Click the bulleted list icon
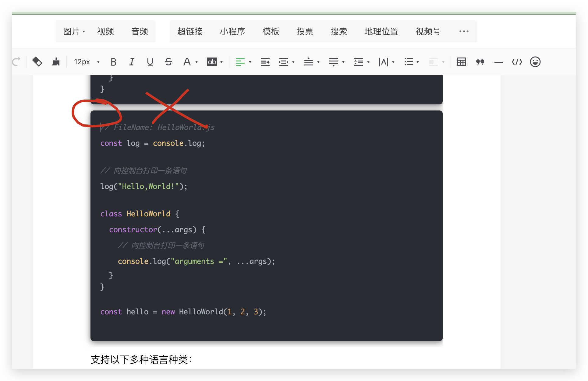The height and width of the screenshot is (381, 588). [409, 62]
